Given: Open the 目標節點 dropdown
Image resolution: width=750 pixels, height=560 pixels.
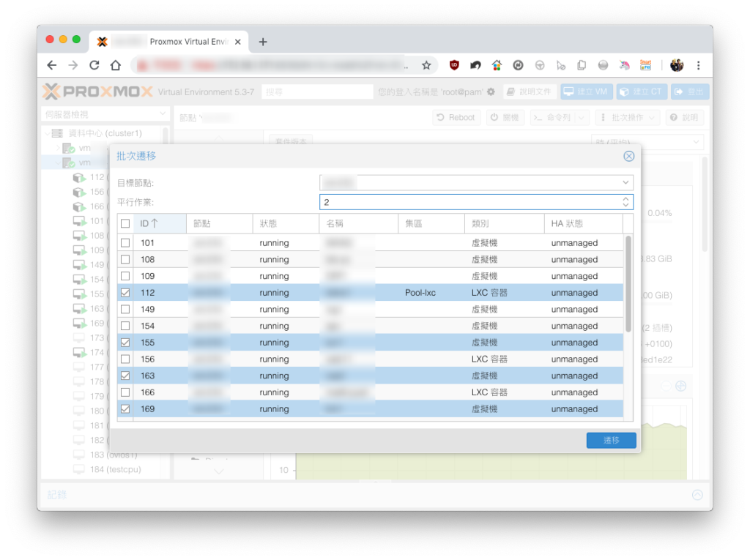Looking at the screenshot, I should click(625, 183).
